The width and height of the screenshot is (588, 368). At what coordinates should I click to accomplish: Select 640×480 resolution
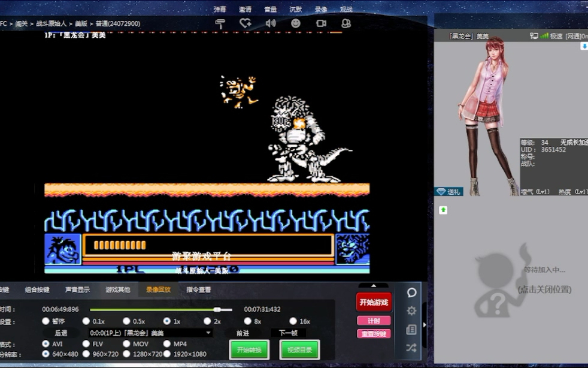tap(46, 354)
